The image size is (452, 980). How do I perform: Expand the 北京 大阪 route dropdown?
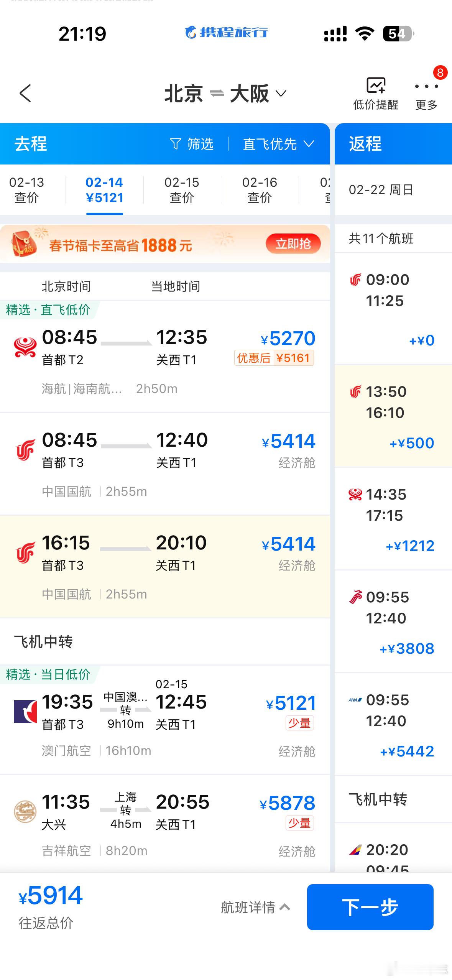tap(281, 94)
